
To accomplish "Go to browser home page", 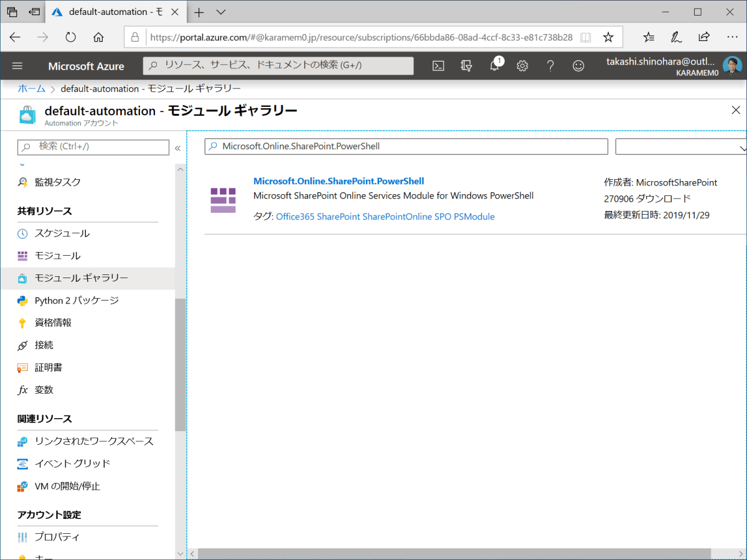I will tap(98, 37).
